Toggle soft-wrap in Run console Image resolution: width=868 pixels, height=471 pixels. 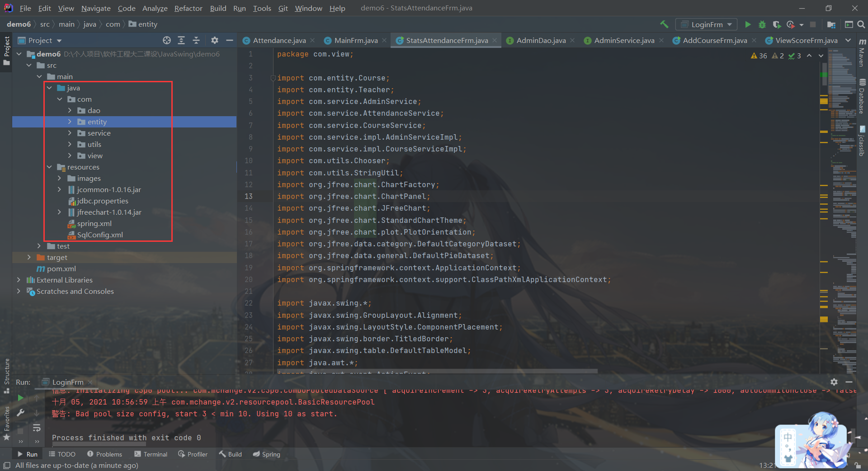pos(37,428)
